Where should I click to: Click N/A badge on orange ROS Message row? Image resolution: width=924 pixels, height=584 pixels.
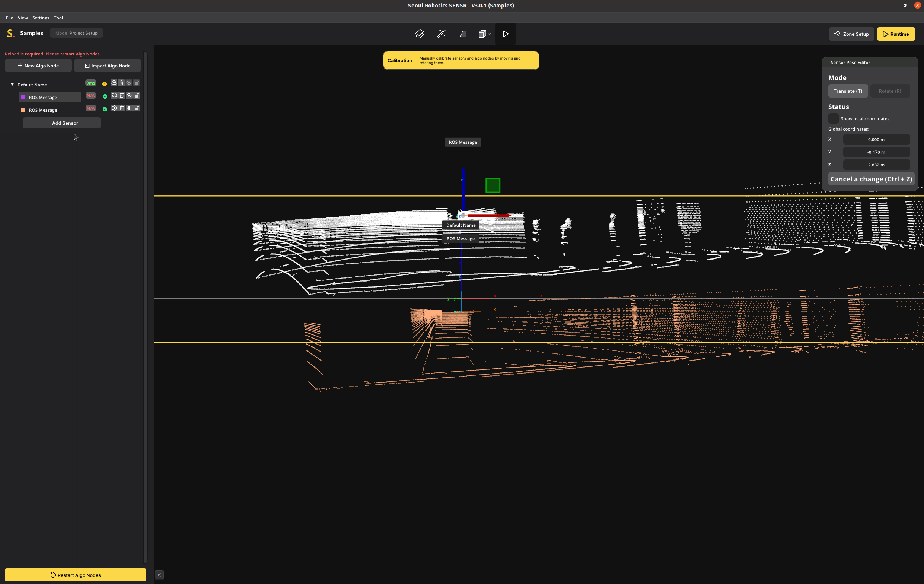90,108
